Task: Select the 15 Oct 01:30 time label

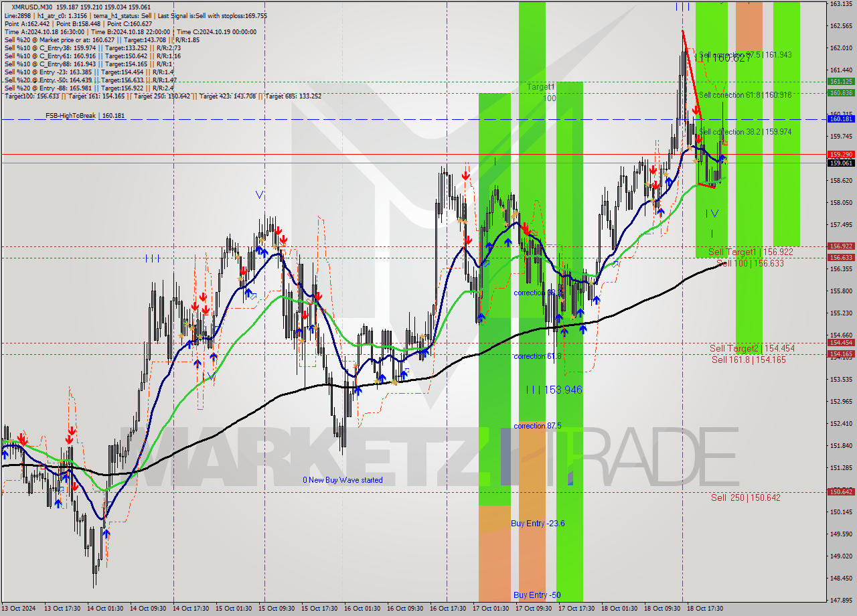Action: 234,609
